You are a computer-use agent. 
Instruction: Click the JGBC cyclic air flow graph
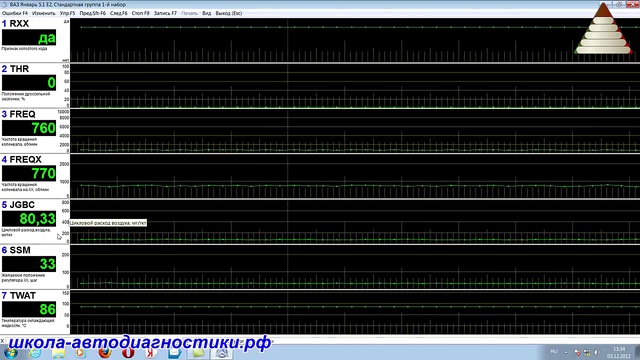point(355,222)
